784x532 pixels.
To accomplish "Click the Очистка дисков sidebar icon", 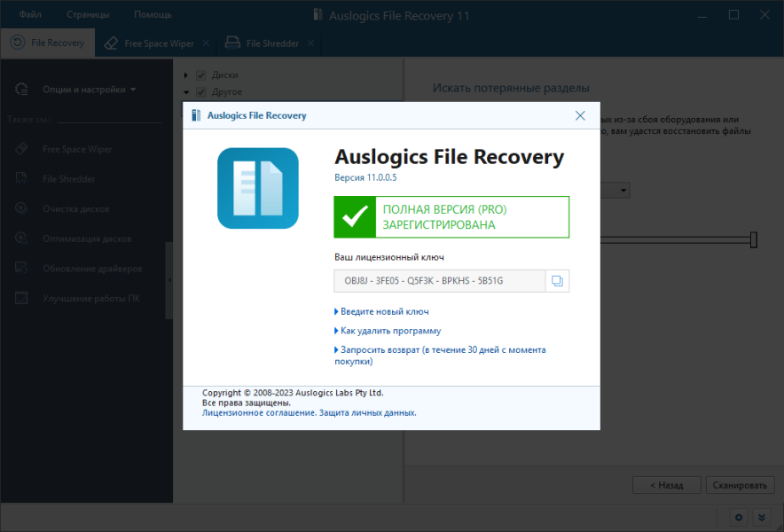I will point(21,208).
